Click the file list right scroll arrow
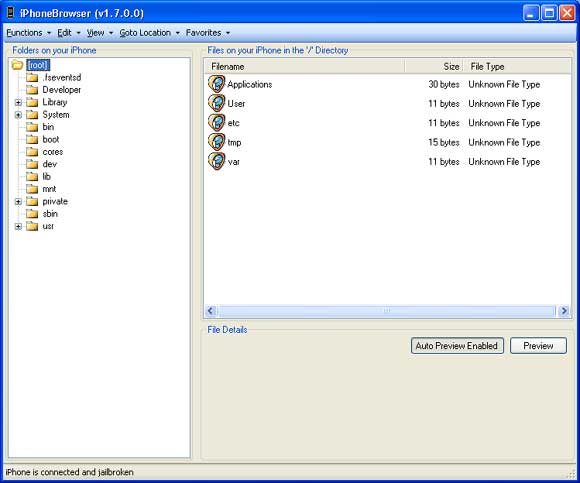 564,311
